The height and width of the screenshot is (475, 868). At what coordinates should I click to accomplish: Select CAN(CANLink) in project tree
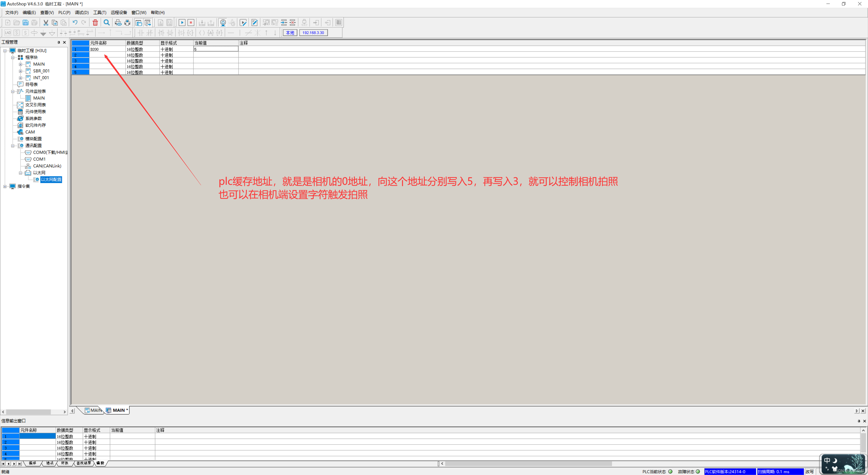(47, 166)
